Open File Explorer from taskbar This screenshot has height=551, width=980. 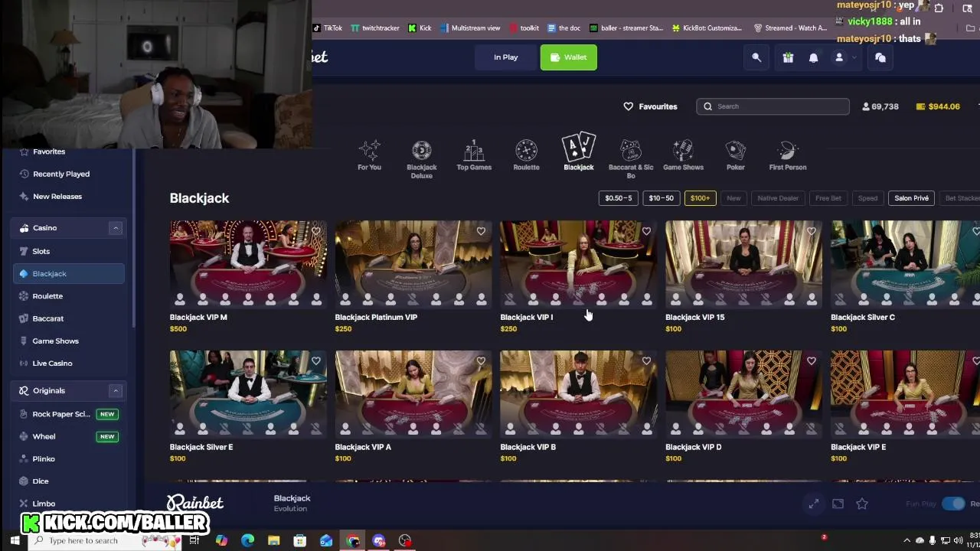pyautogui.click(x=273, y=541)
